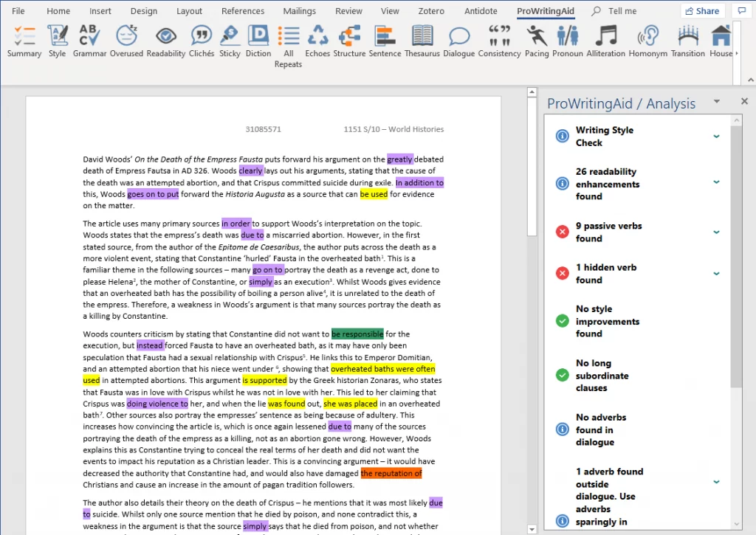Expand the 26 readability enhancements section

tap(716, 182)
